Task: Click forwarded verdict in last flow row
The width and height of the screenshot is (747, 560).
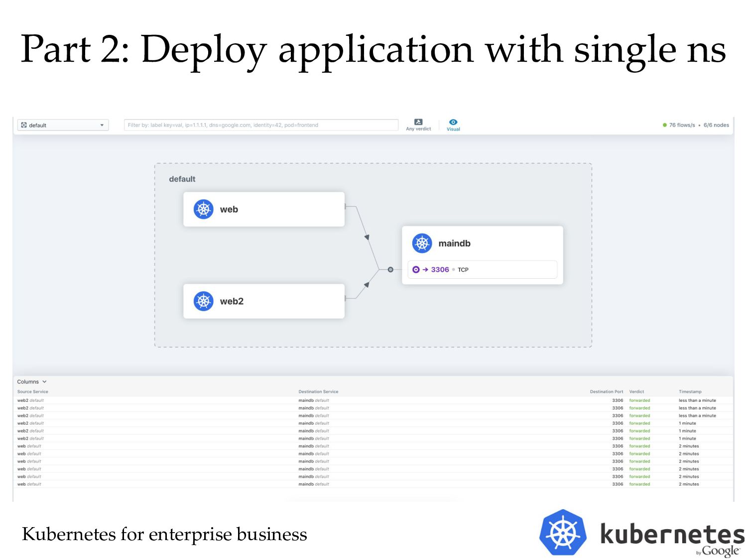Action: 639,484
